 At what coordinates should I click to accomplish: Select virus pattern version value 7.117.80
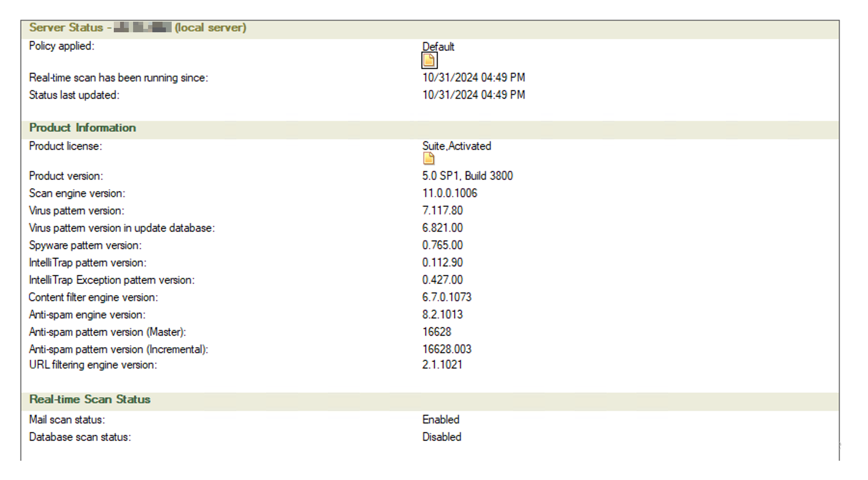click(x=442, y=211)
